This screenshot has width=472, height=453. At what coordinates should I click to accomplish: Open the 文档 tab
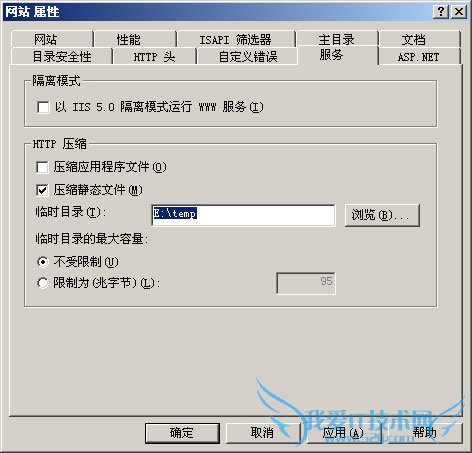tap(420, 39)
